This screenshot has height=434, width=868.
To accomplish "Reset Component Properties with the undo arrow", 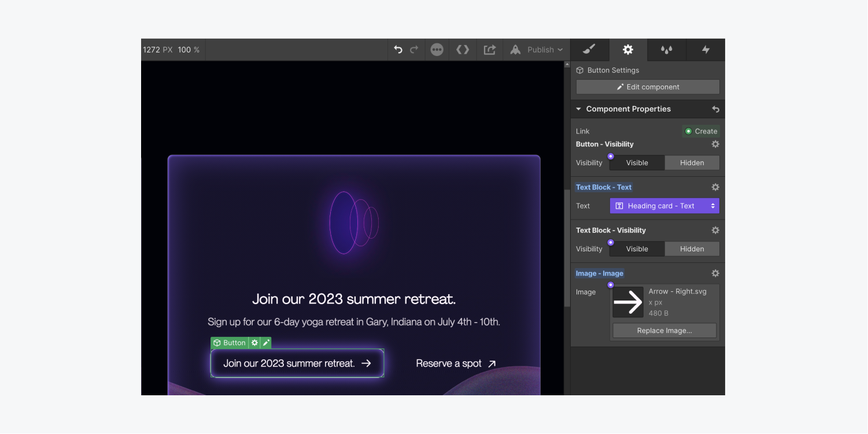I will click(x=715, y=109).
